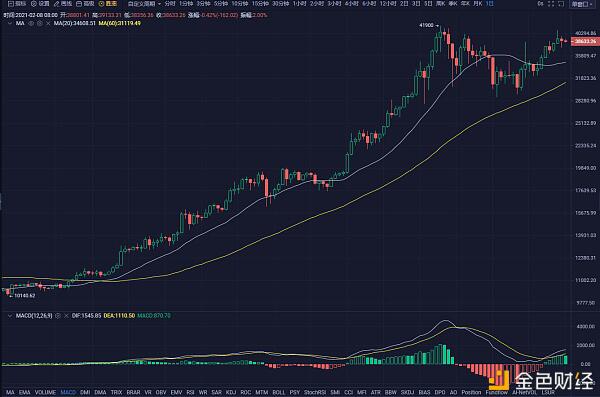600x397 pixels.
Task: Select the 15分钟 timeframe
Action: click(260, 4)
